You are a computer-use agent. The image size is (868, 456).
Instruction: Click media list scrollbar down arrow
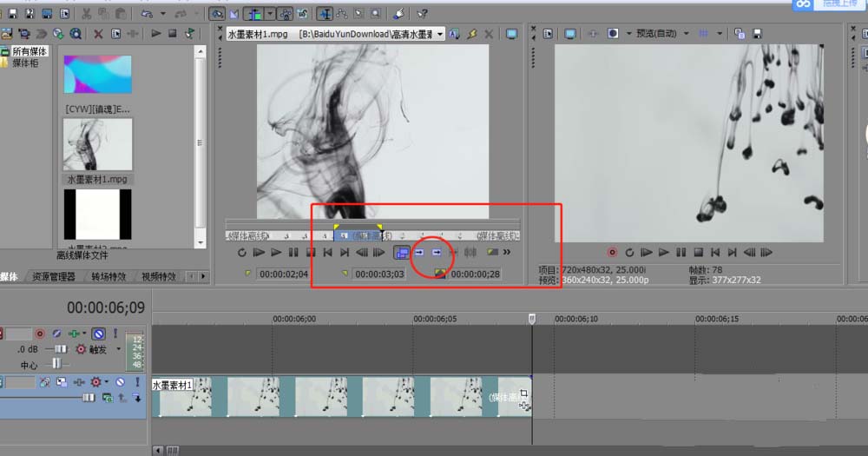(x=201, y=242)
